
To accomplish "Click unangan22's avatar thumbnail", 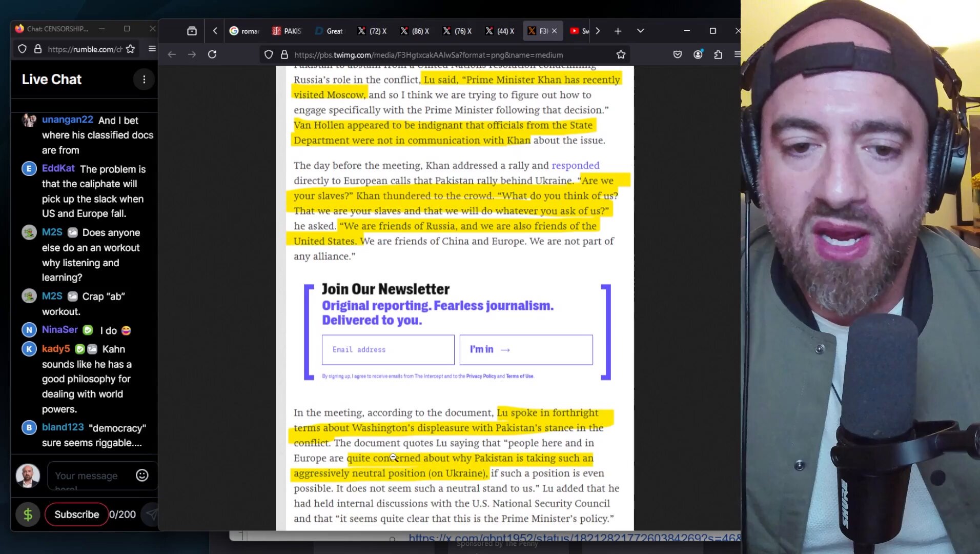I will point(29,120).
